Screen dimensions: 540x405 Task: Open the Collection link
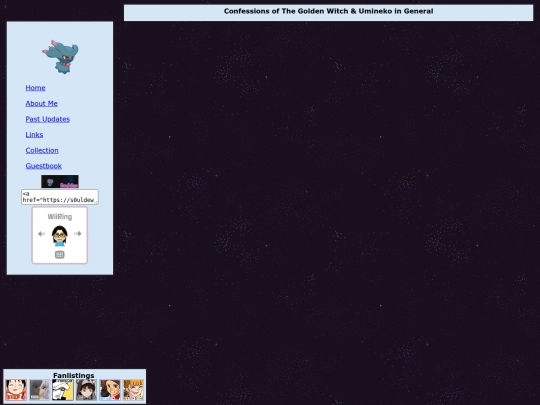coord(42,150)
